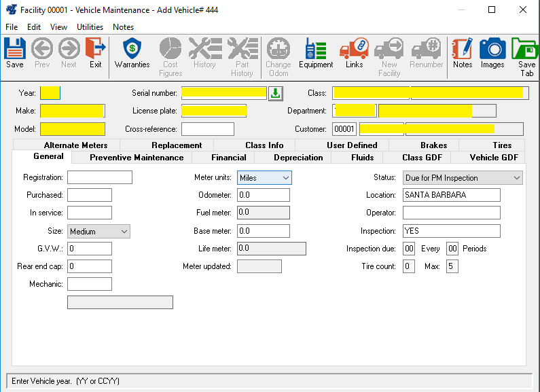Switch to the Preventive Maintenance tab

click(137, 158)
